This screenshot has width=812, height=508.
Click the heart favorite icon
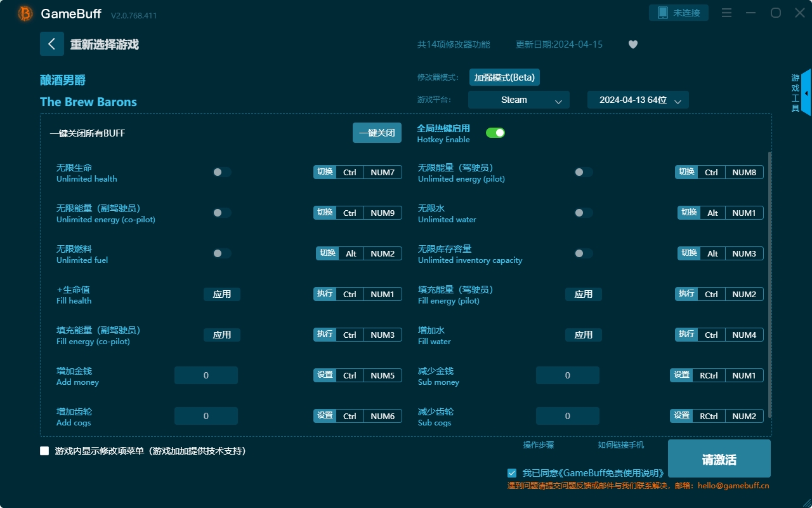[633, 44]
